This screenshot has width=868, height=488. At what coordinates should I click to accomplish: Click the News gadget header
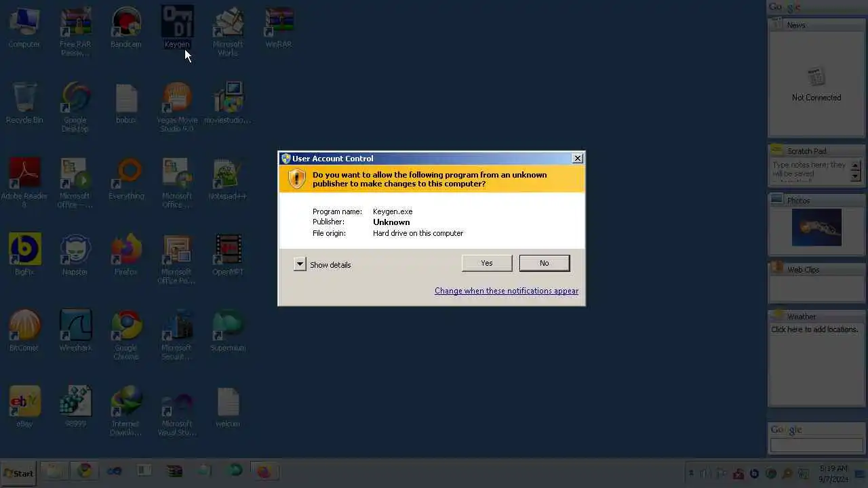816,24
